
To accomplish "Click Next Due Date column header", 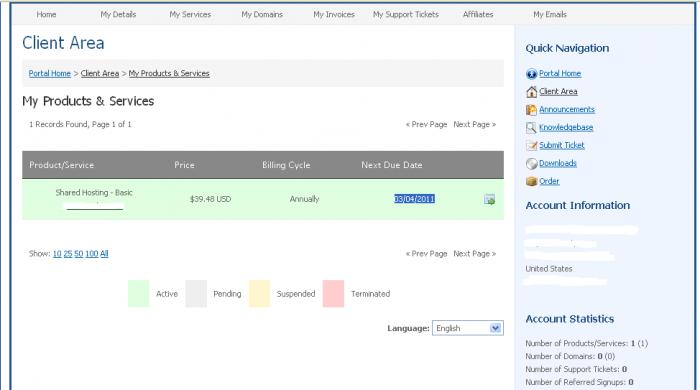I will (392, 165).
